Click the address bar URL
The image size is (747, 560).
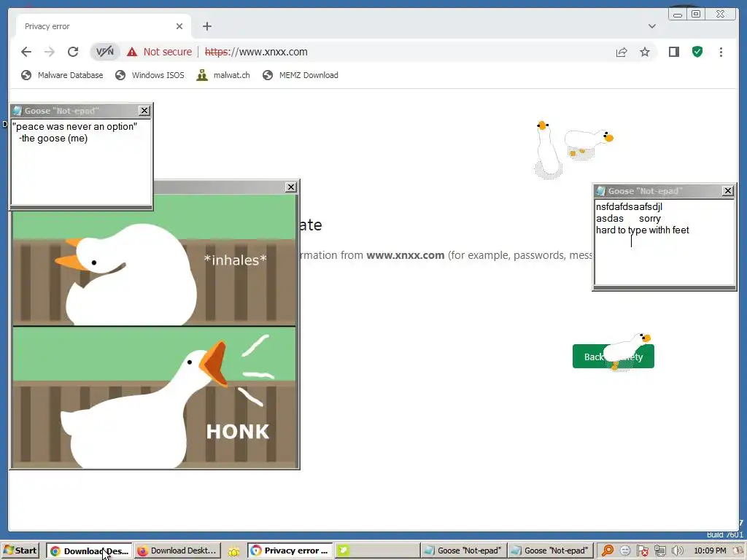256,52
